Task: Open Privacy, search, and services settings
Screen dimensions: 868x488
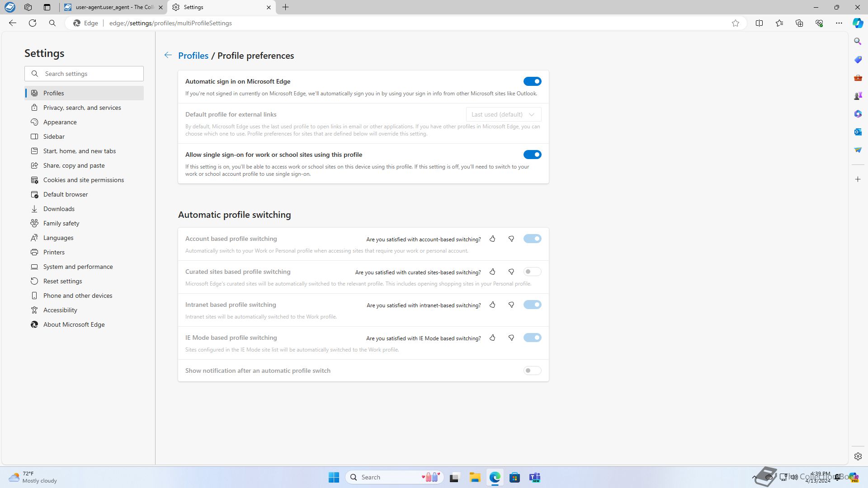Action: 84,108
